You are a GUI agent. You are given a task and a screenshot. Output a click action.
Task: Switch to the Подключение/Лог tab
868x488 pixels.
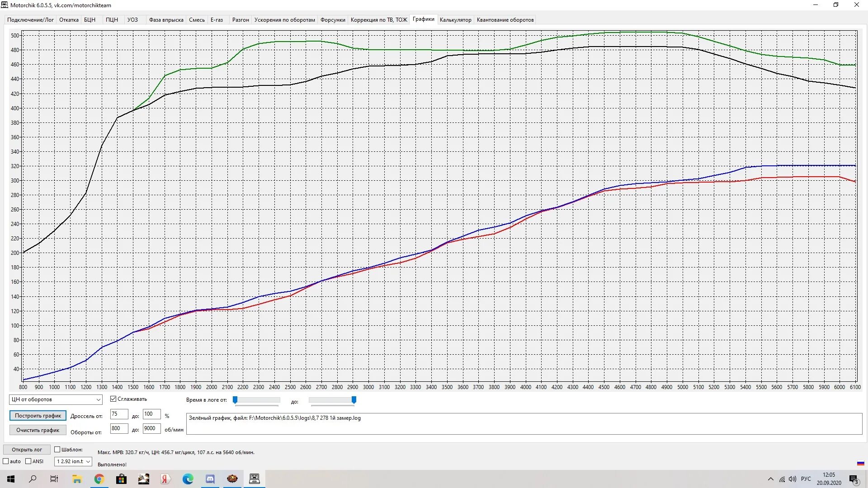(30, 20)
